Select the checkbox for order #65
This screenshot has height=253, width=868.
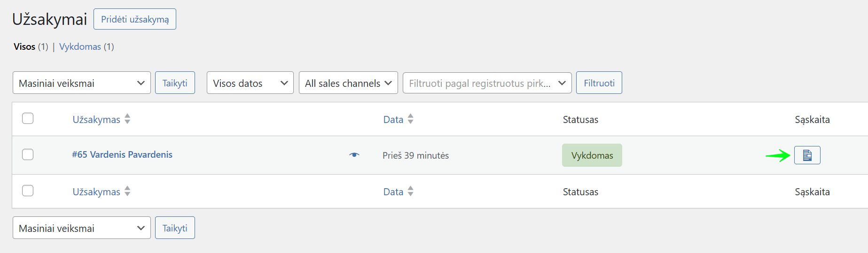tap(28, 154)
